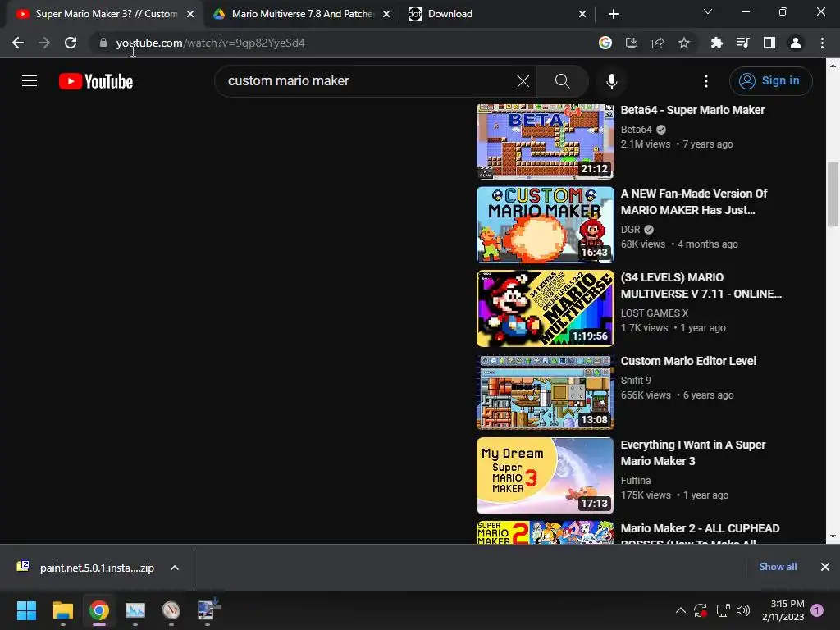
Task: Open Custom Mario Editor Level thumbnail
Action: click(546, 391)
